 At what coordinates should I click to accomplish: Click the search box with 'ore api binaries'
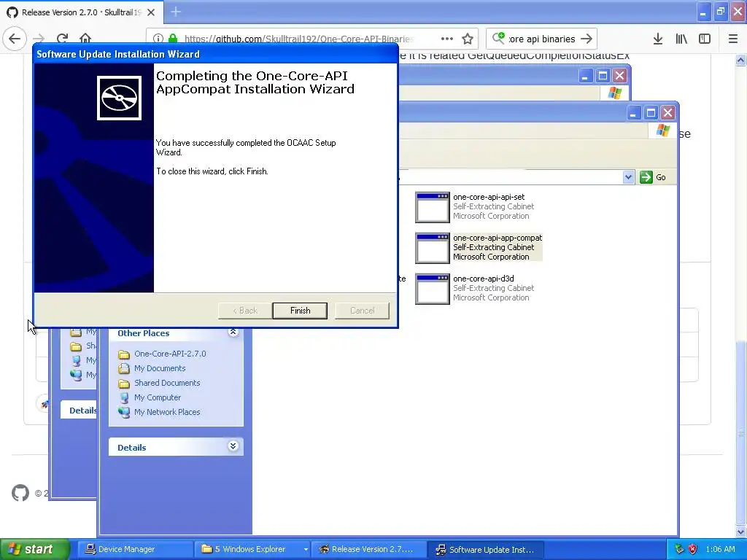coord(541,39)
